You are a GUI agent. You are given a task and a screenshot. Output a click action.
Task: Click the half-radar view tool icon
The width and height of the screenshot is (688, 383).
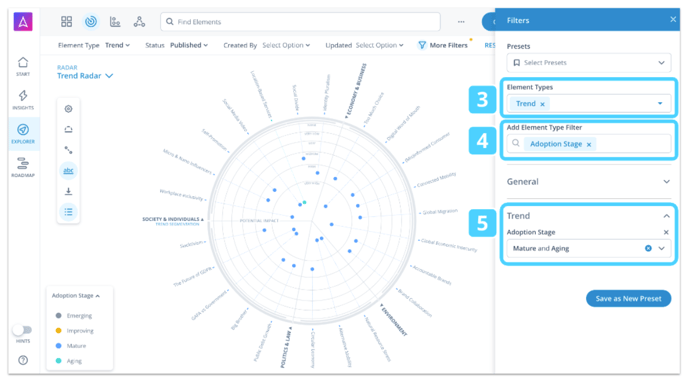68,129
